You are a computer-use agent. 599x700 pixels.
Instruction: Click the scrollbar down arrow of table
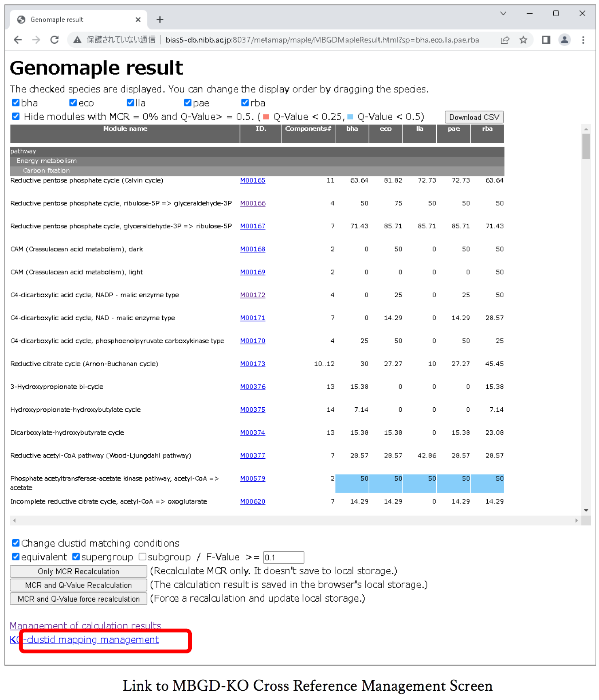tap(586, 511)
